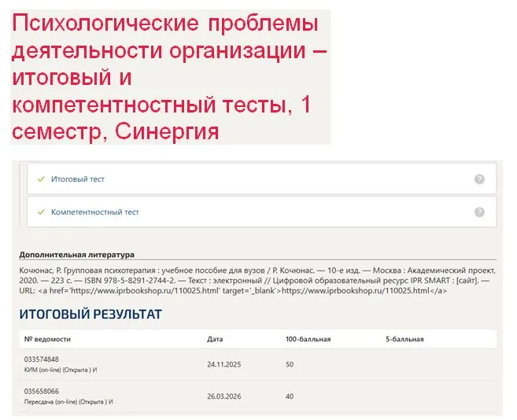Open the Итоговый тест link
The height and width of the screenshot is (420, 517).
(77, 179)
